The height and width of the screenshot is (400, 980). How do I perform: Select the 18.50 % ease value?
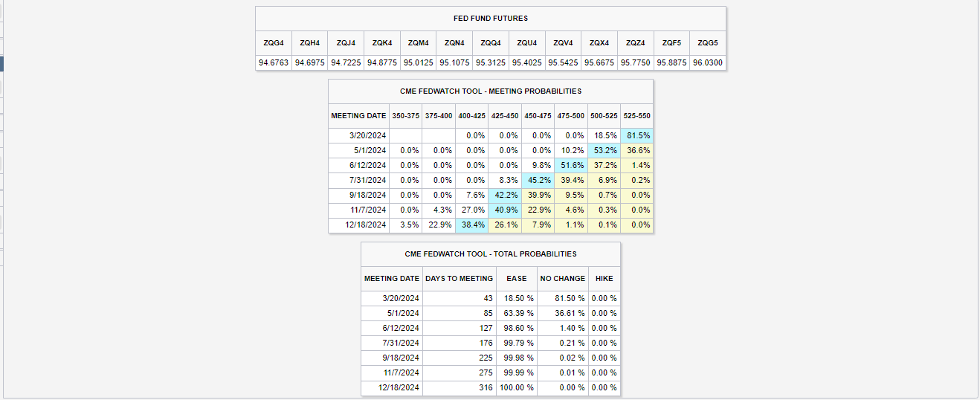(x=516, y=298)
